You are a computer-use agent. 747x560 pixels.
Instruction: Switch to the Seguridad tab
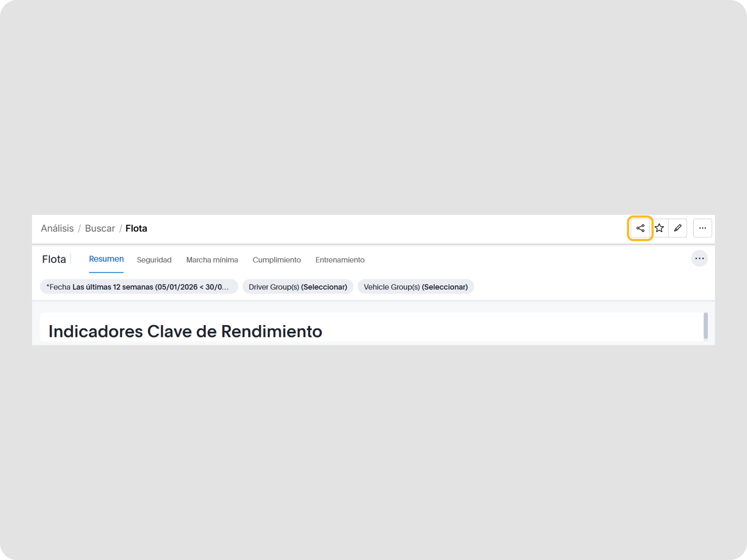tap(154, 260)
